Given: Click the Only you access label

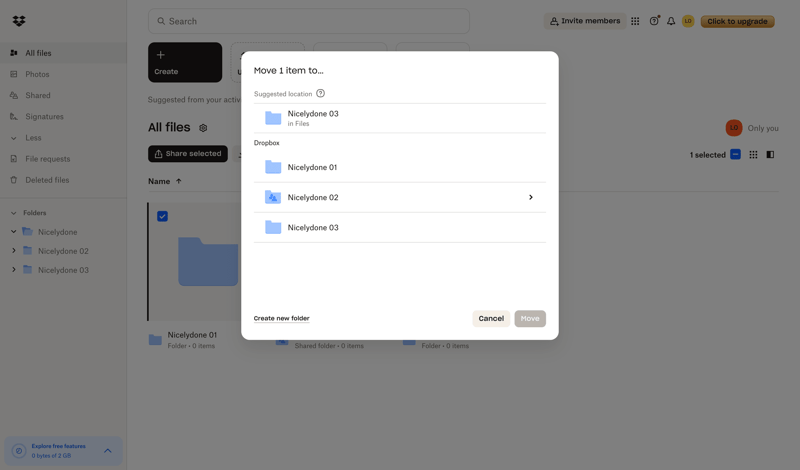Looking at the screenshot, I should 763,128.
